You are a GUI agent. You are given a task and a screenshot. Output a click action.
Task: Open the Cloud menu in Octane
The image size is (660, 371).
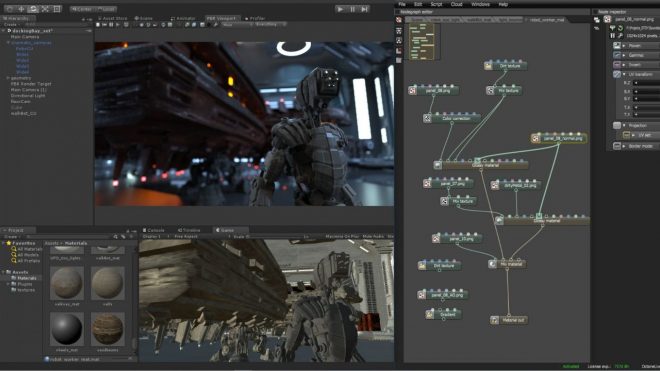[456, 4]
